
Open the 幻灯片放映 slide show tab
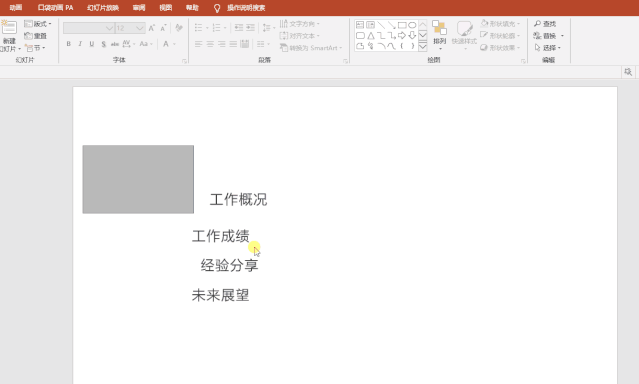[103, 8]
